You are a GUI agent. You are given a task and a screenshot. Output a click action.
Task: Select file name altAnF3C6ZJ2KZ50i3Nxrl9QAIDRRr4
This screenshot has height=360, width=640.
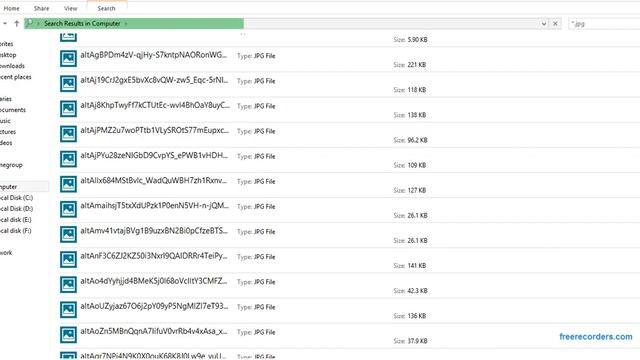[x=154, y=256]
